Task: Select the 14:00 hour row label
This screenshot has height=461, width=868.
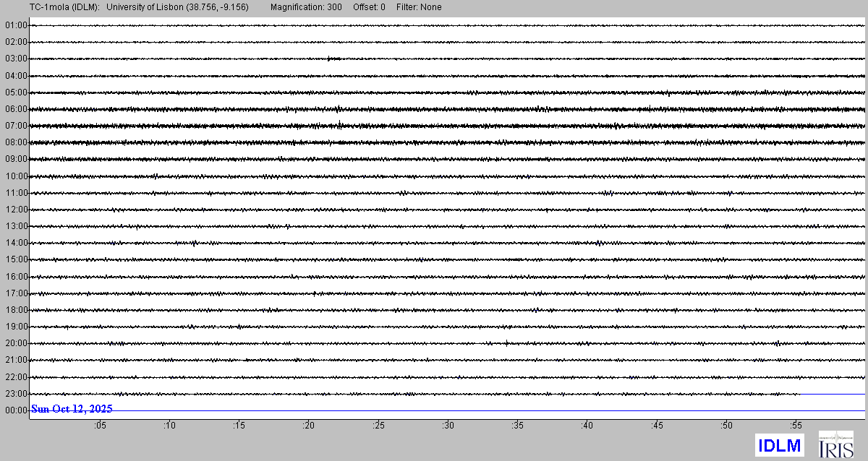Action: (16, 243)
